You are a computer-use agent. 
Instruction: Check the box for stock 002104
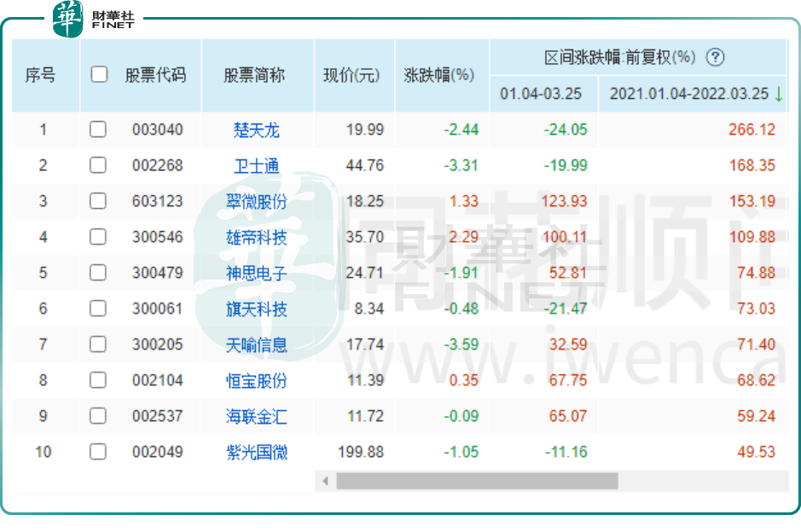(x=98, y=380)
